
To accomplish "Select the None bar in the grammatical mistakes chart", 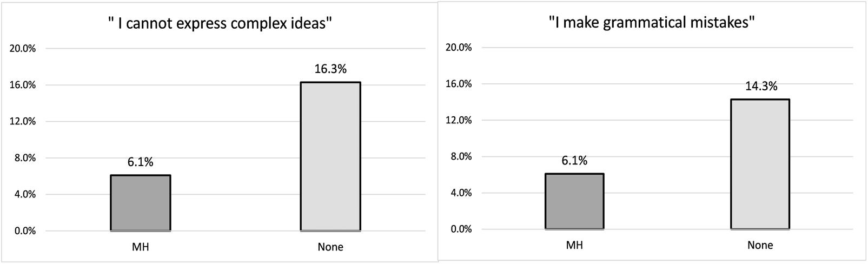I will (760, 164).
